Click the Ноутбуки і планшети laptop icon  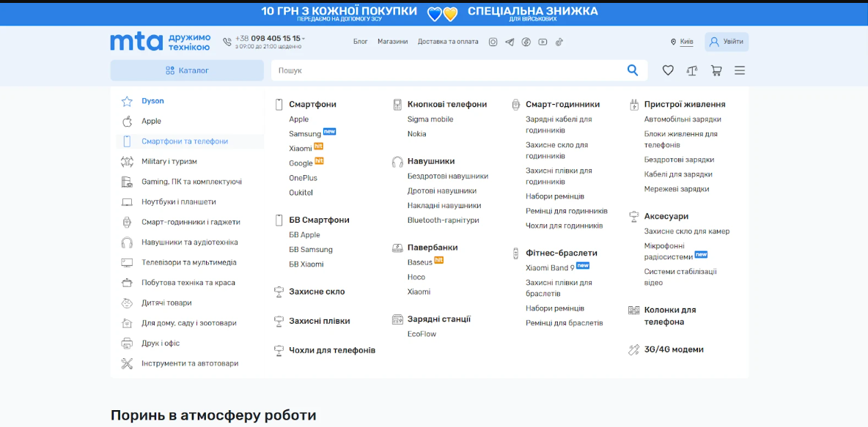point(127,202)
